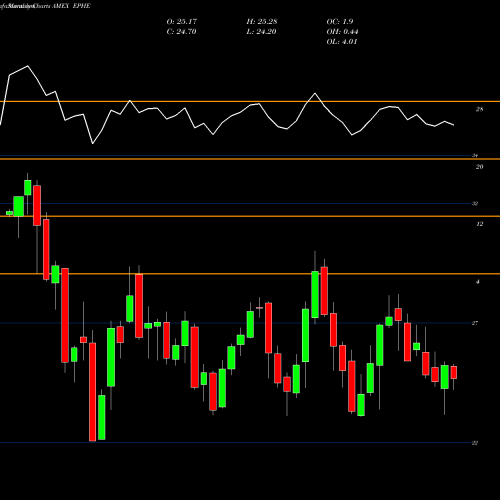
Task: Click the 20 axis label
Action: [479, 167]
